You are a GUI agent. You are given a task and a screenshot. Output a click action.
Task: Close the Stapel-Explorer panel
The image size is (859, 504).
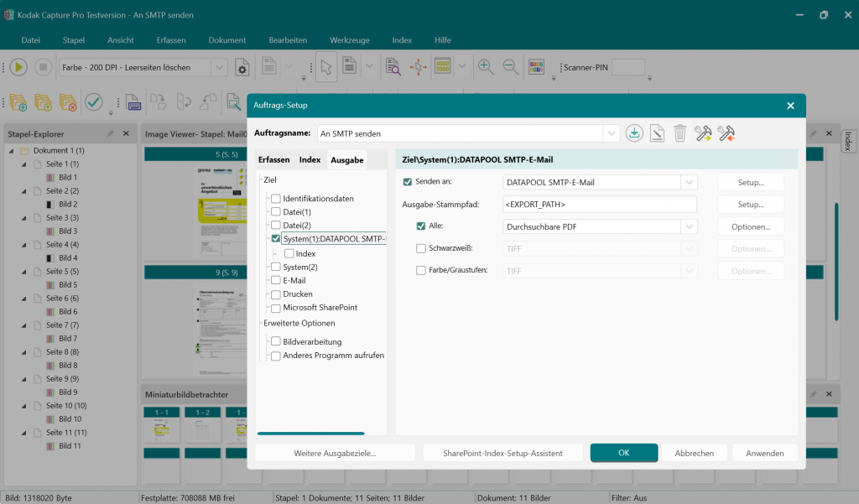coord(126,133)
